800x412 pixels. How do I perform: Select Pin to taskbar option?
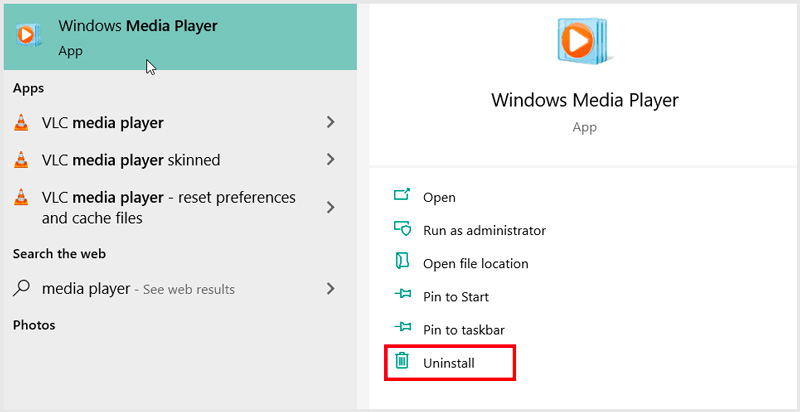coord(461,329)
